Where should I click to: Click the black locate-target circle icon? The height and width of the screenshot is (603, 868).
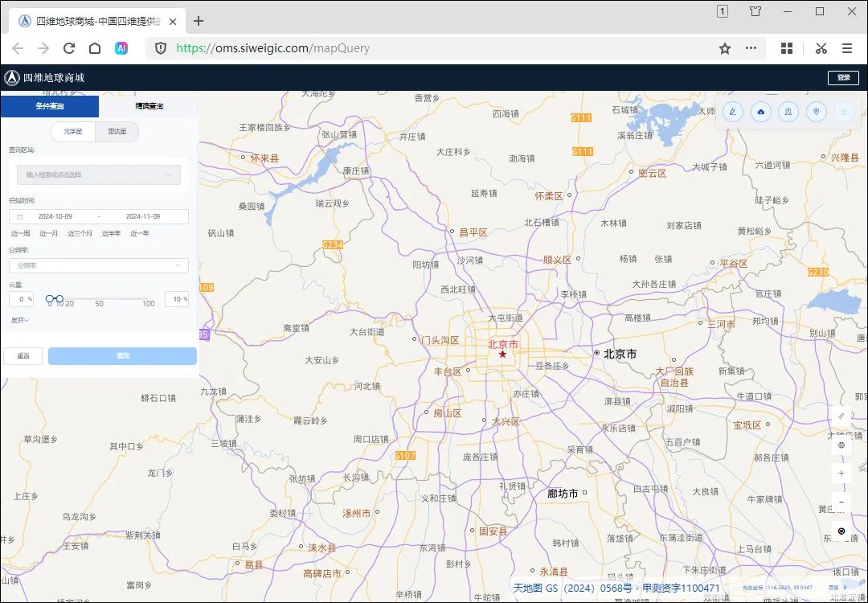point(841,531)
